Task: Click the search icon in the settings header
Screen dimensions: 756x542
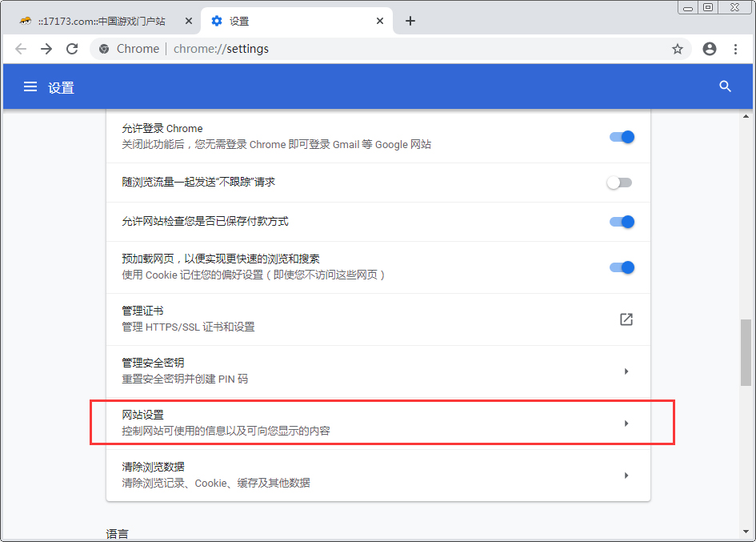Action: click(725, 86)
